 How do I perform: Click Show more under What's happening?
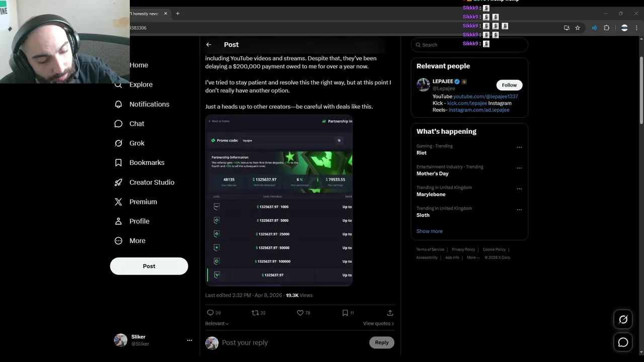pos(430,231)
